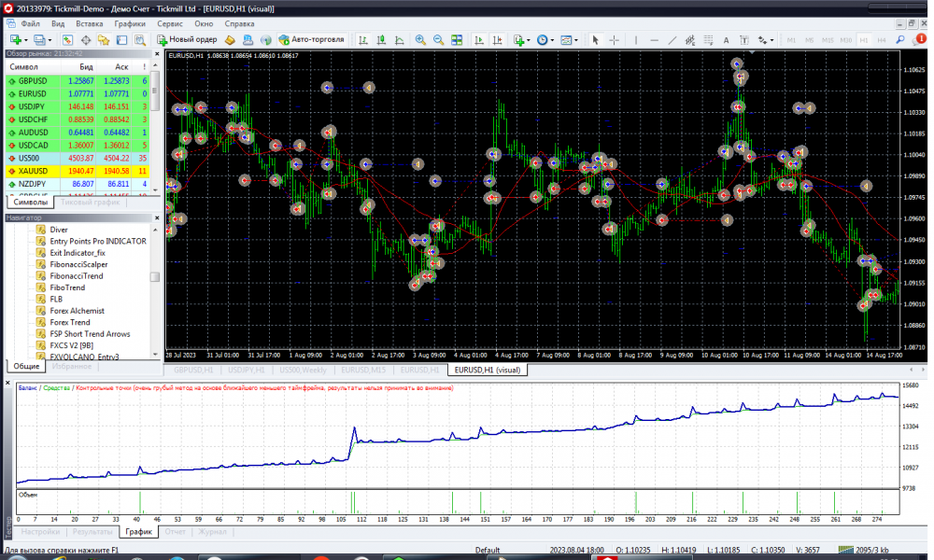Select the horizontal line drawing tool
The height and width of the screenshot is (560, 934).
point(654,40)
